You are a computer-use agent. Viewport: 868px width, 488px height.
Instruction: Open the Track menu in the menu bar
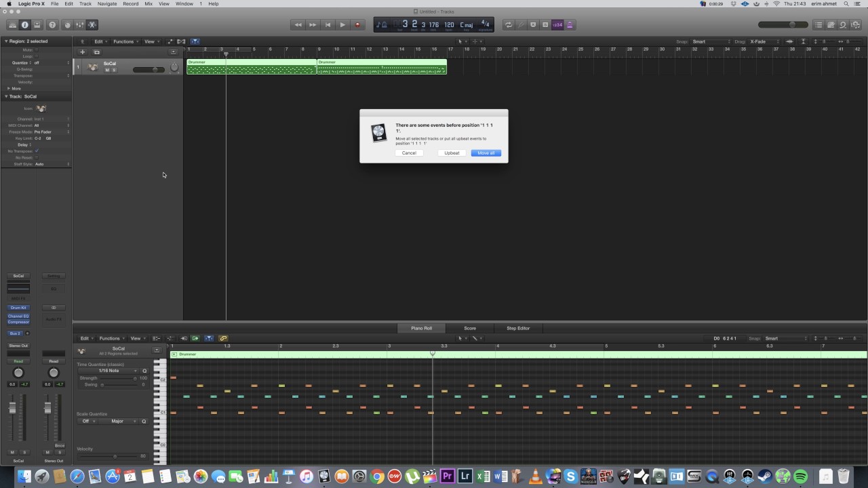[85, 3]
